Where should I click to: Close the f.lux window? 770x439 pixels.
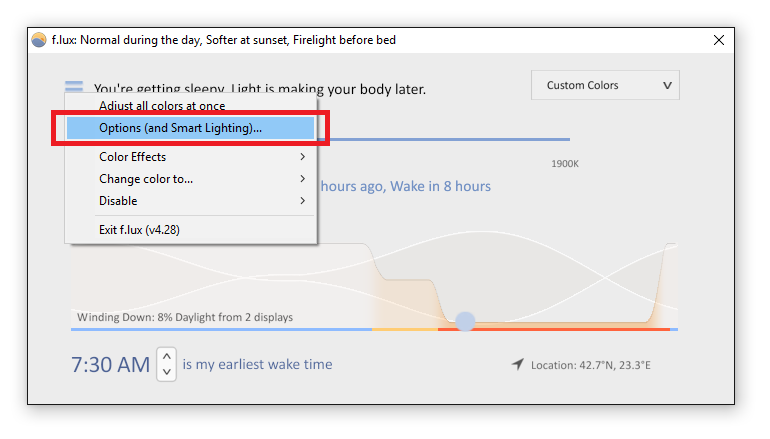point(719,40)
